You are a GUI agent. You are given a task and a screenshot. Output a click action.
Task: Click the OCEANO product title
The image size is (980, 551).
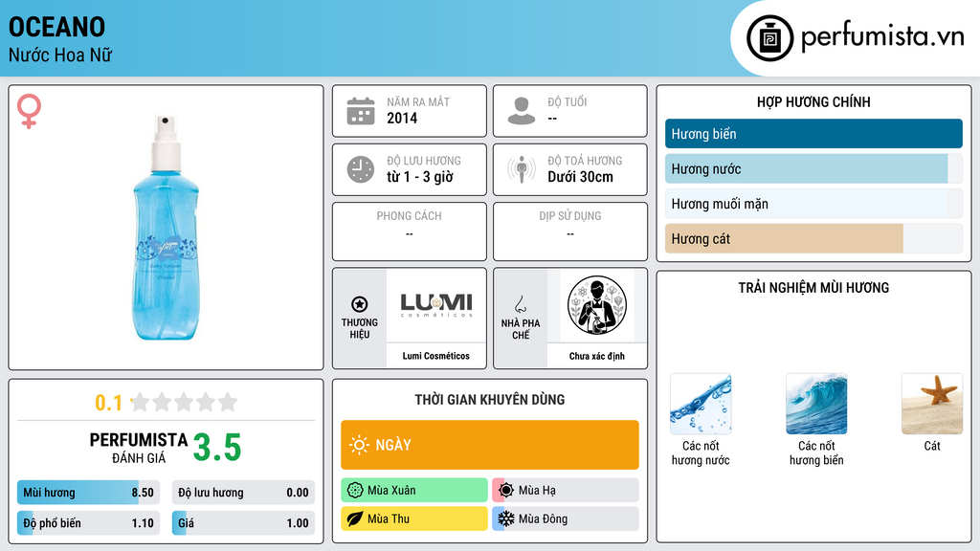tap(56, 27)
